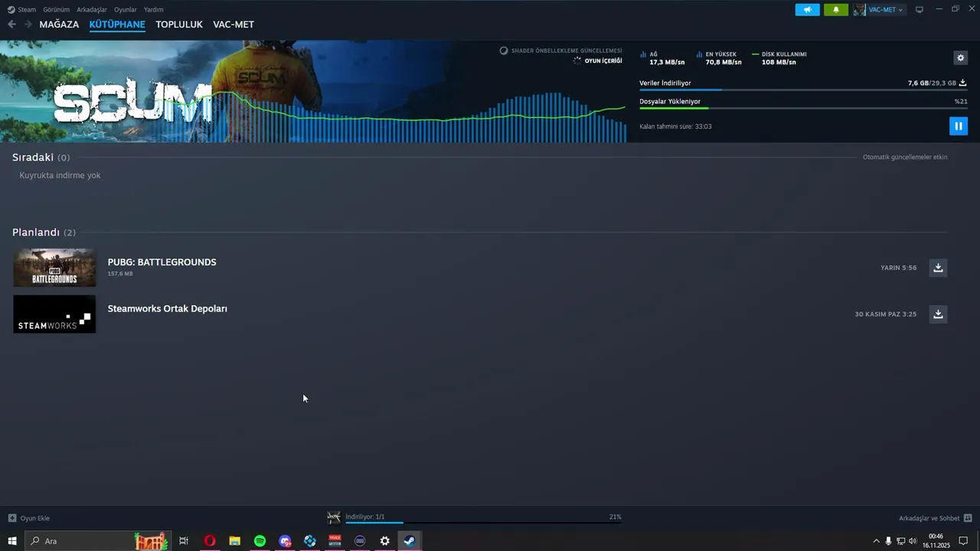Pause the SCUM download
Screen dimensions: 980x551
(958, 126)
